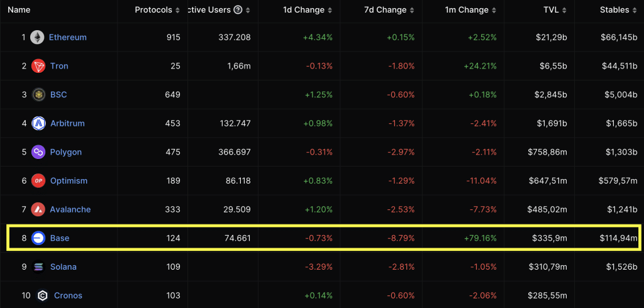Click the Cronos chain logo icon
Viewport: 644px width, 308px height.
[x=43, y=295]
